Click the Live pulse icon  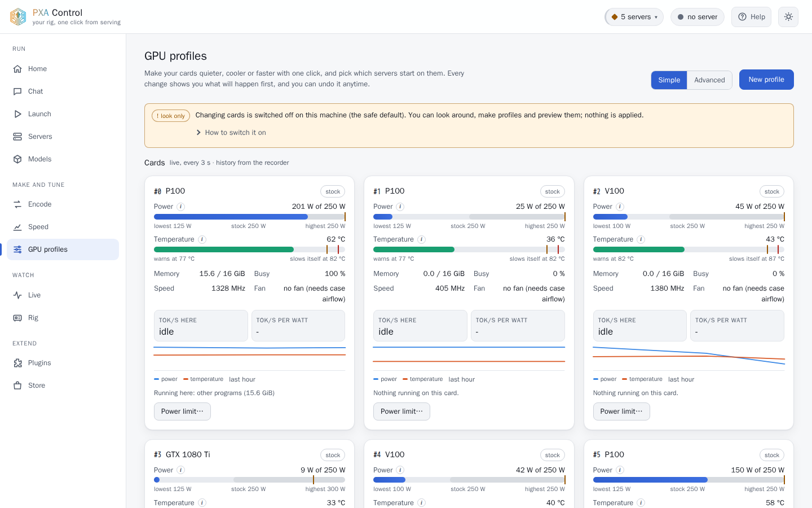coord(17,295)
